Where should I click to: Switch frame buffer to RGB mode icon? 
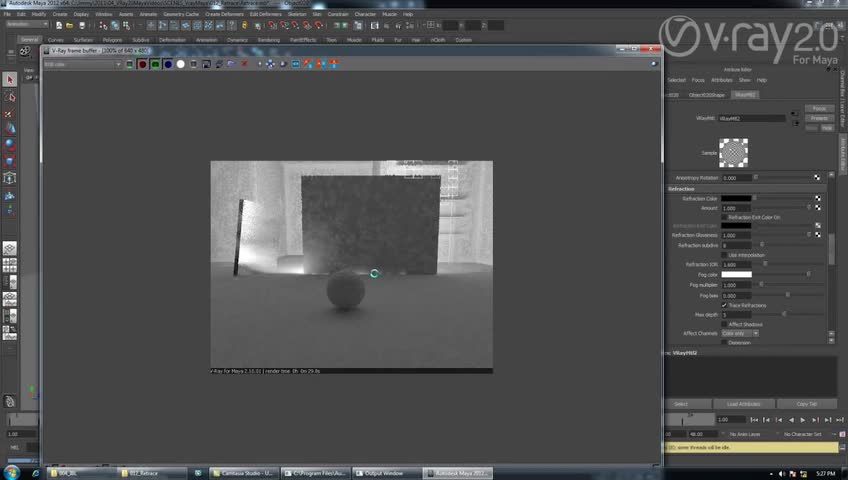click(130, 64)
